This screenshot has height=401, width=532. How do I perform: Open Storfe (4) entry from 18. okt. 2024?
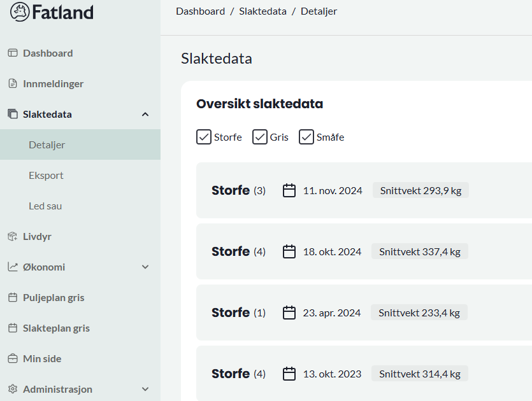point(364,251)
